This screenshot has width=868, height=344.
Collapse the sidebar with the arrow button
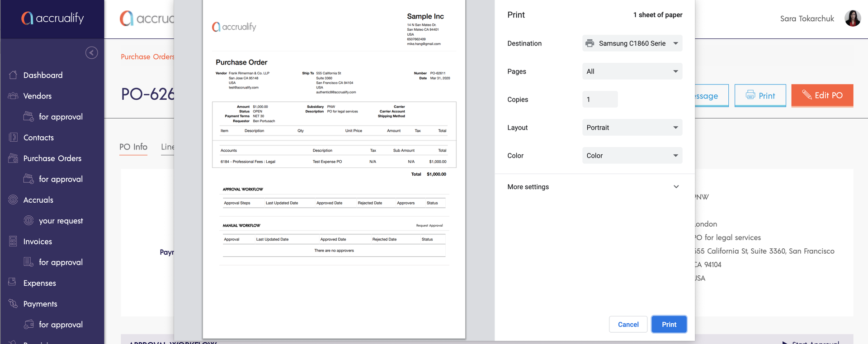(x=92, y=53)
